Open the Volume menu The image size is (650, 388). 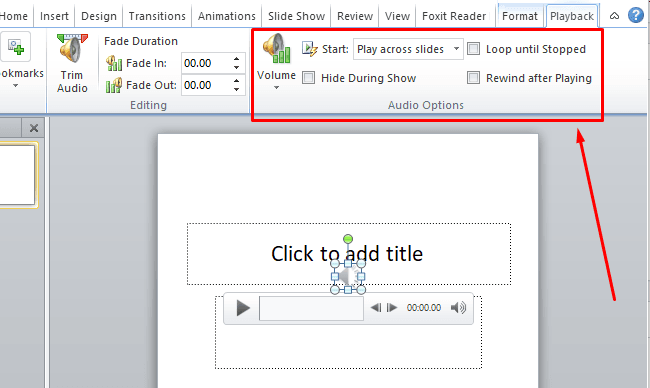276,62
